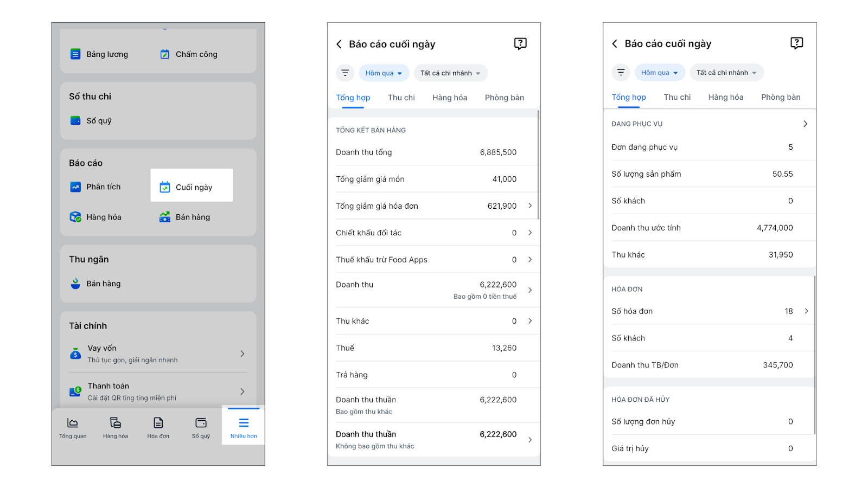
Task: Expand Thuế khấu trừ Food Apps chevron
Action: pyautogui.click(x=530, y=260)
